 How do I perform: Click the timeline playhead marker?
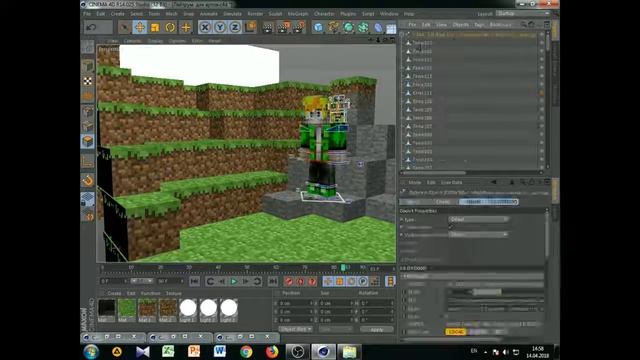[x=343, y=268]
